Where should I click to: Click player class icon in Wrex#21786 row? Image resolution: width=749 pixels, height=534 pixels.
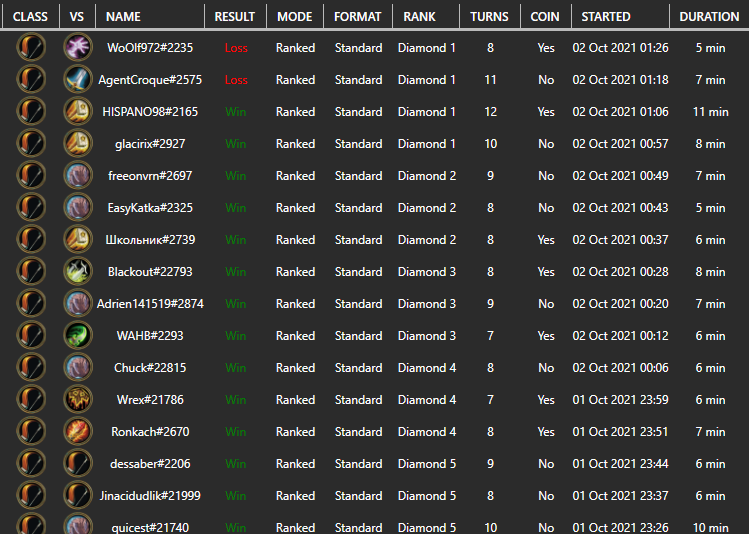click(31, 399)
